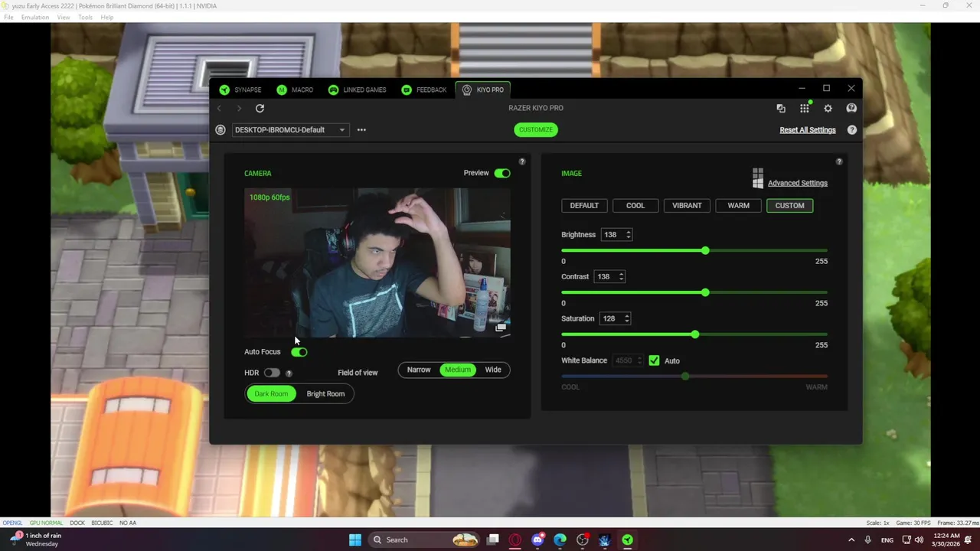The image size is (980, 551).
Task: Switch to the LINKED GAMES tab
Action: click(357, 90)
